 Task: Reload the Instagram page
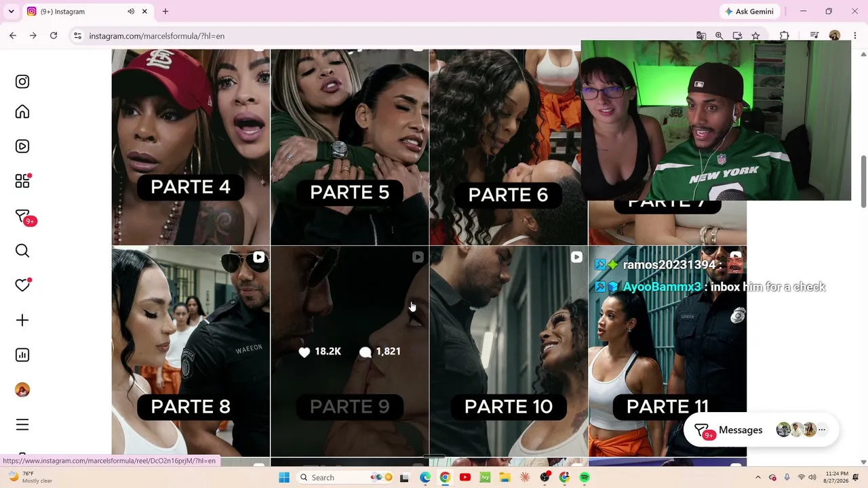point(54,36)
